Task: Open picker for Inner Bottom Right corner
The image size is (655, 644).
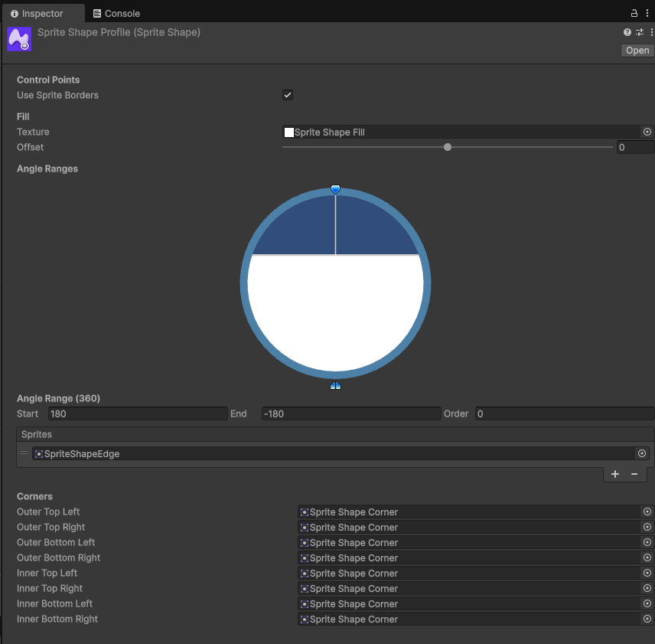Action: (x=647, y=619)
